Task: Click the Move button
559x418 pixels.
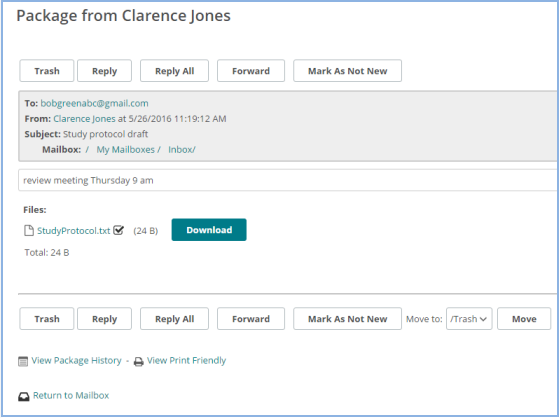Action: click(x=524, y=319)
